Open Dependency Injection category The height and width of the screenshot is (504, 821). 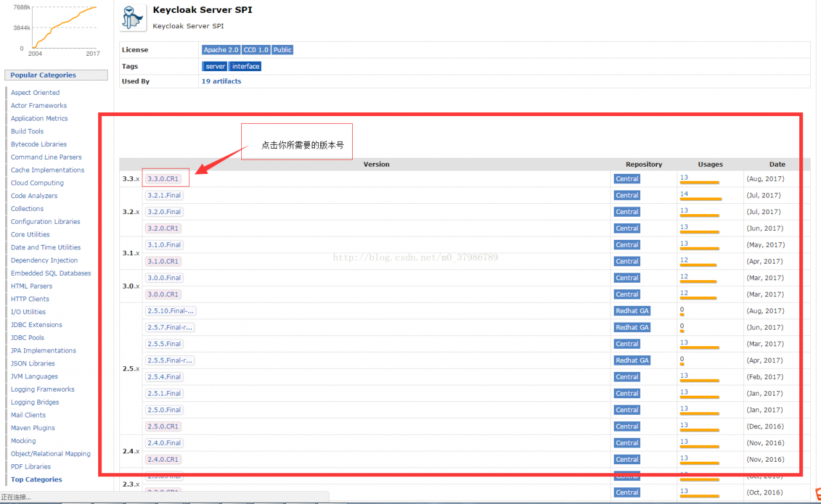[44, 260]
